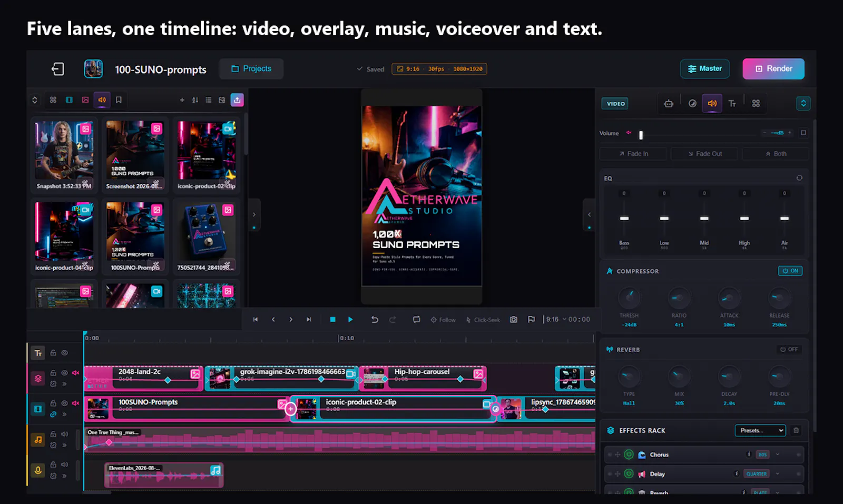Click the stop button
Viewport: 843px width, 504px height.
coord(332,320)
